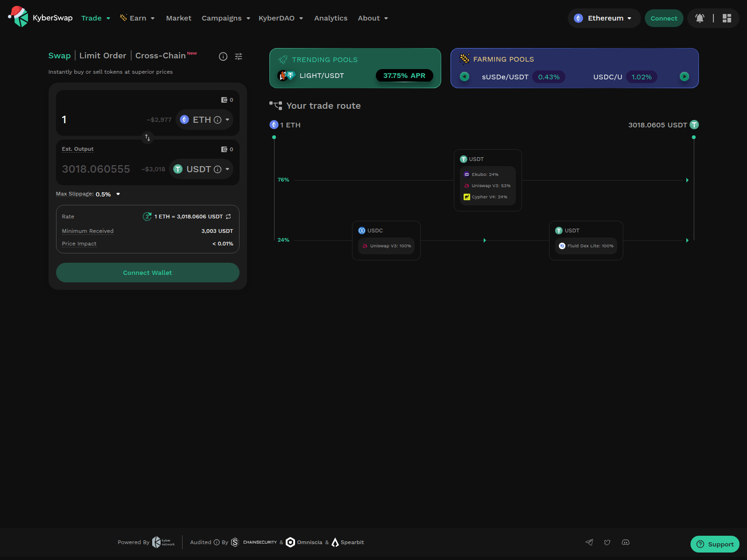This screenshot has width=747, height=560.
Task: Open Discord link icon in footer
Action: coord(626,542)
